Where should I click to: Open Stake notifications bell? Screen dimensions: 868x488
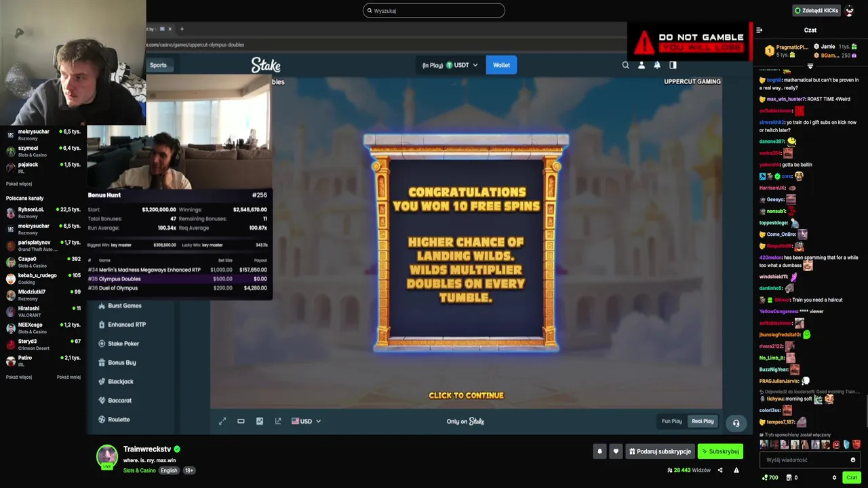click(x=657, y=65)
